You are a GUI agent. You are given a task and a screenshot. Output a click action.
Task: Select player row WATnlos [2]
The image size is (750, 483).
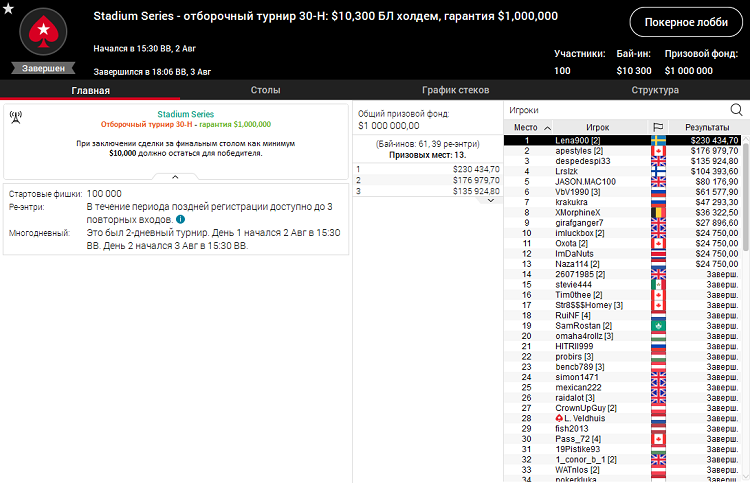pyautogui.click(x=622, y=470)
